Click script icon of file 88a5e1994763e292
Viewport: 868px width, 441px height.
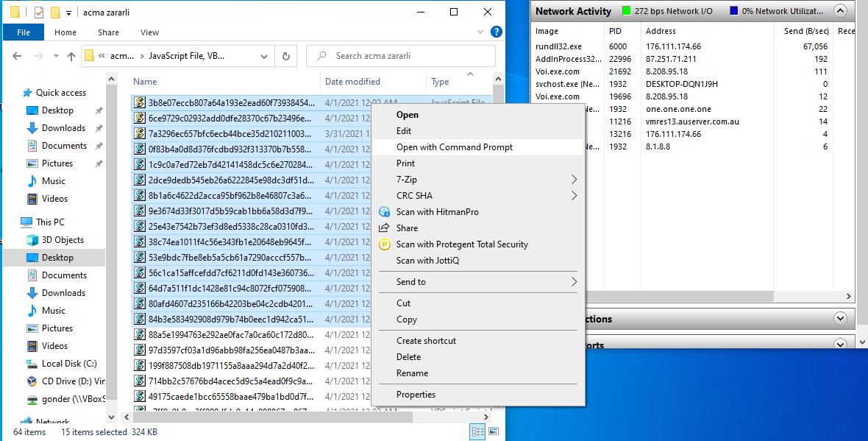click(x=140, y=335)
